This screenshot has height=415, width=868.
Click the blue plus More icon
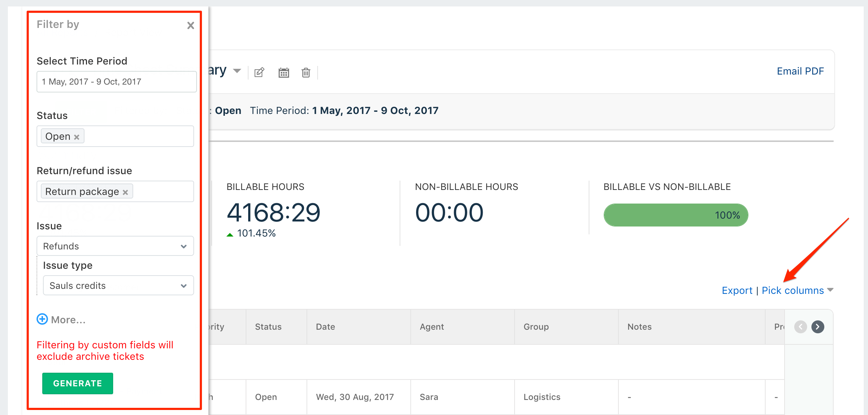[42, 319]
